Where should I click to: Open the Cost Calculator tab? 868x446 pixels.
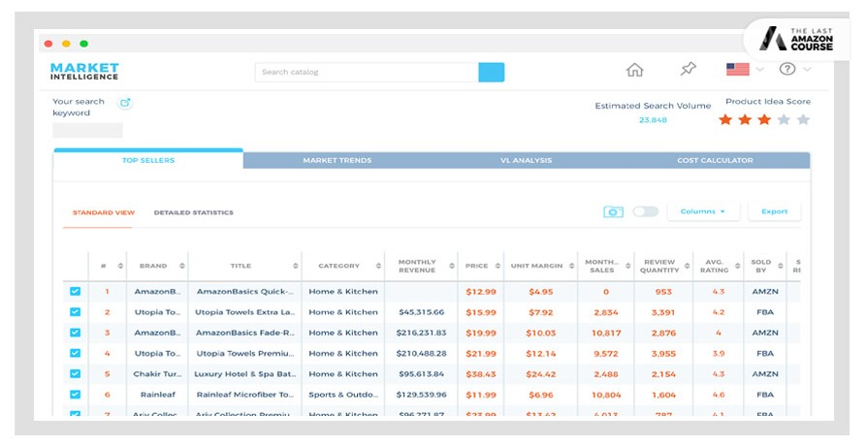(715, 161)
